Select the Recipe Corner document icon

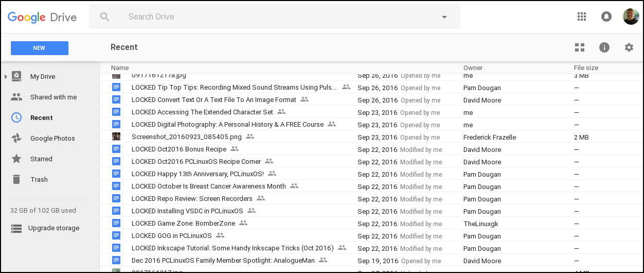[116, 162]
